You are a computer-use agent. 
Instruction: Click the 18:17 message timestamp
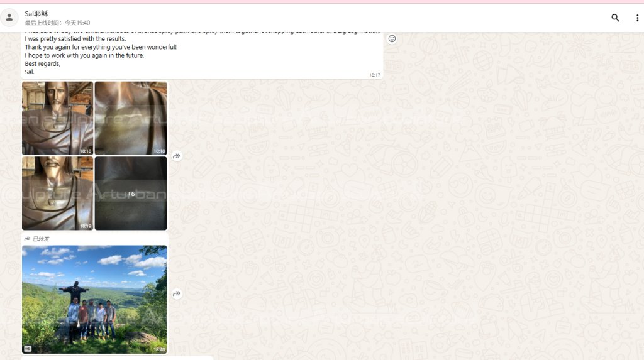click(375, 75)
